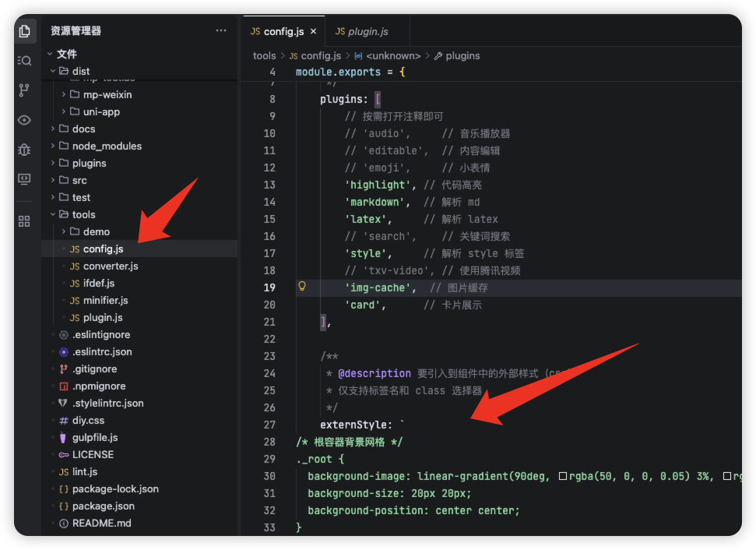Open the Source Control branch icon
Viewport: 756px width, 550px height.
click(24, 90)
